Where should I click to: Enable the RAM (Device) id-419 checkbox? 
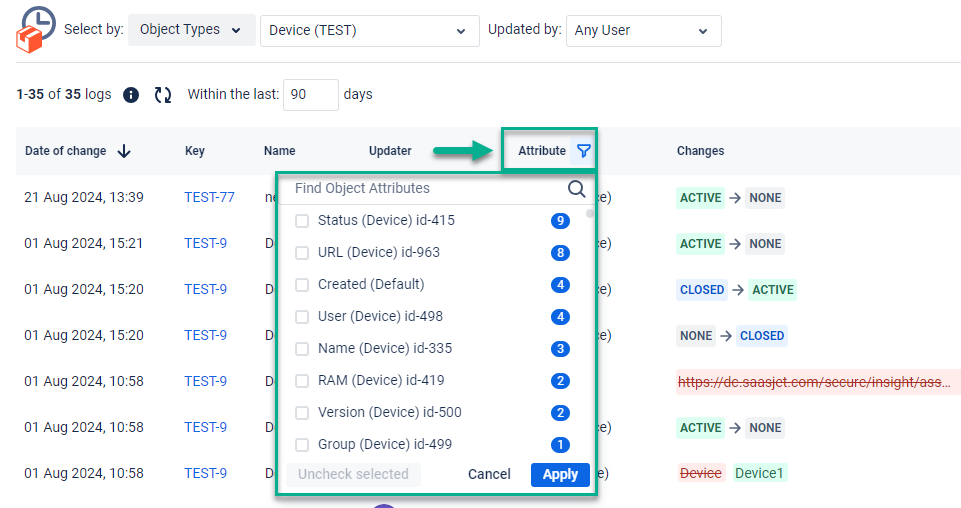[x=302, y=381]
